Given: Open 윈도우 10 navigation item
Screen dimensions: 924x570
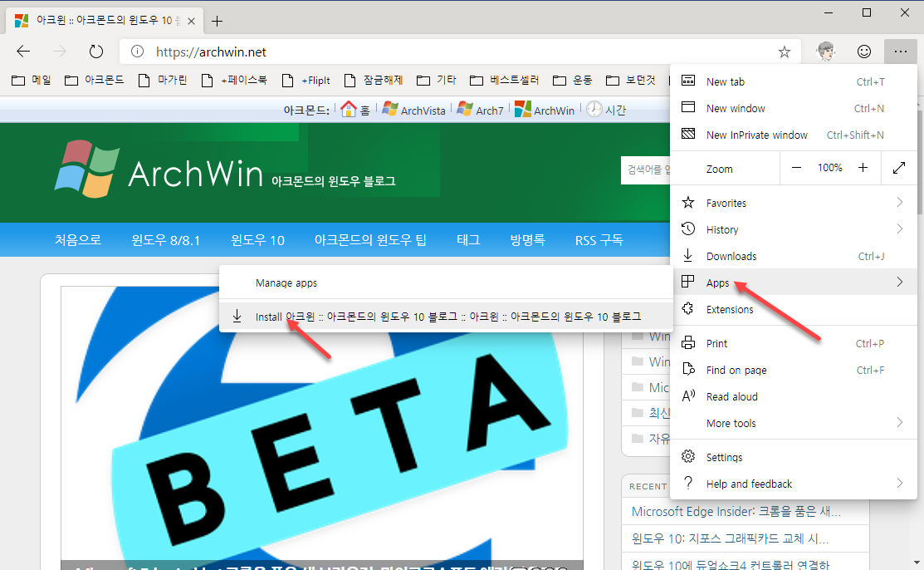Looking at the screenshot, I should (257, 239).
